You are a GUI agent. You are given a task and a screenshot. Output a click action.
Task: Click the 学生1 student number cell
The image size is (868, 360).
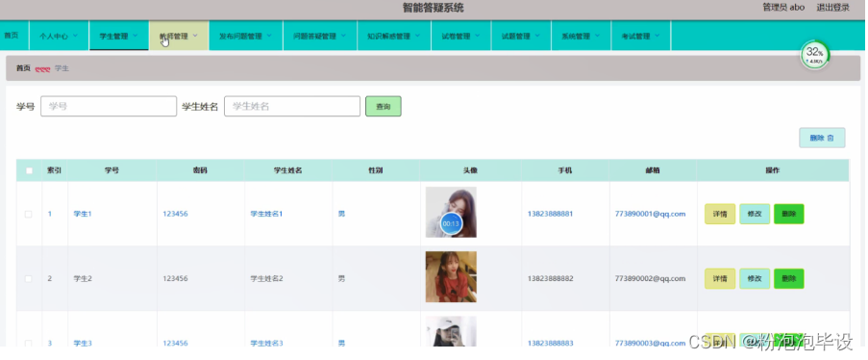tap(83, 214)
